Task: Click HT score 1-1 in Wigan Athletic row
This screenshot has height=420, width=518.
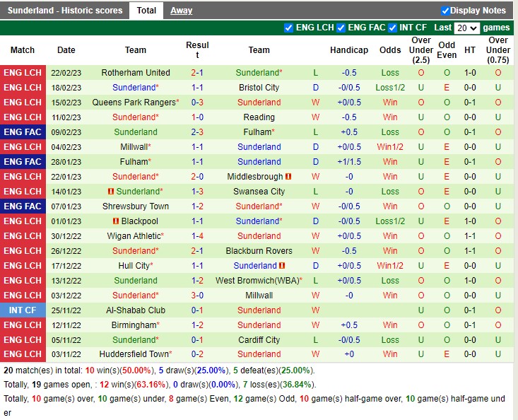Action: click(x=470, y=236)
